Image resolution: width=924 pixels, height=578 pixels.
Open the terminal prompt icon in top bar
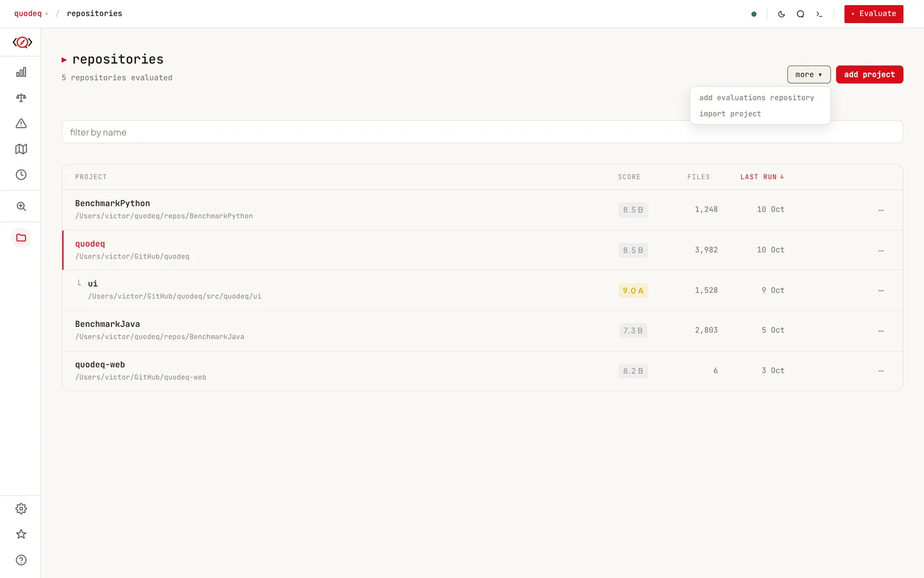pos(819,14)
